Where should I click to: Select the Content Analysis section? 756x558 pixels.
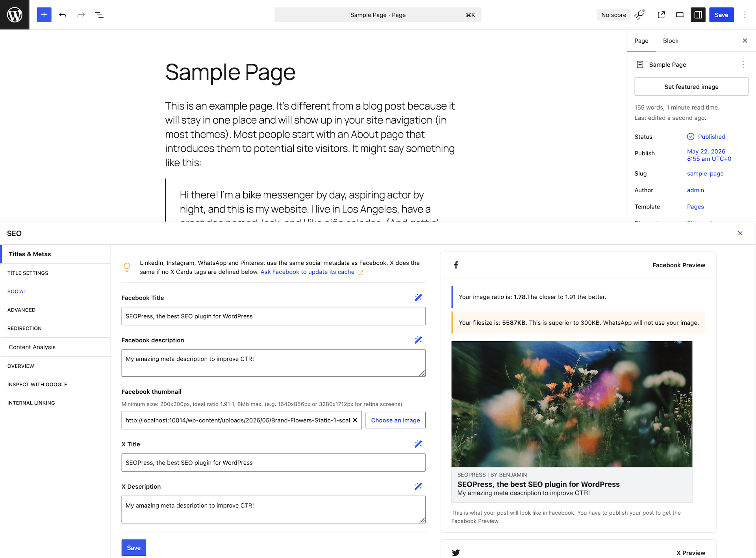56,347
